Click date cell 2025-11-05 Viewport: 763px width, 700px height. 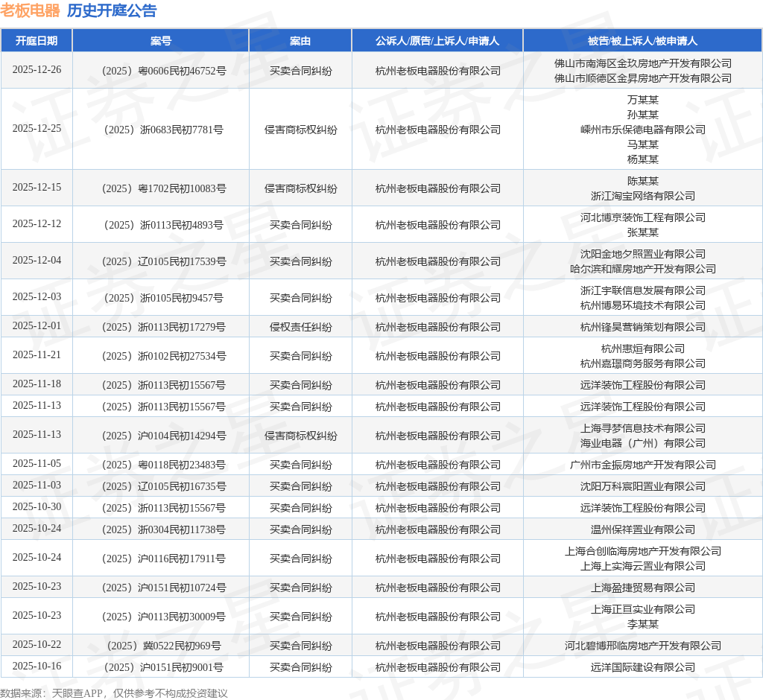[x=37, y=464]
